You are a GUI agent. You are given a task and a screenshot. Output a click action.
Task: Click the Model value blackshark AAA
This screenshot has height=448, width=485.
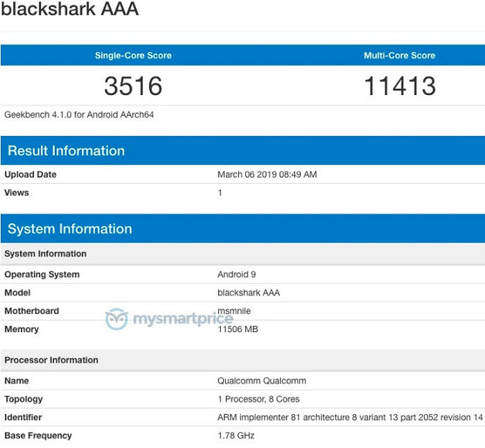pos(248,292)
